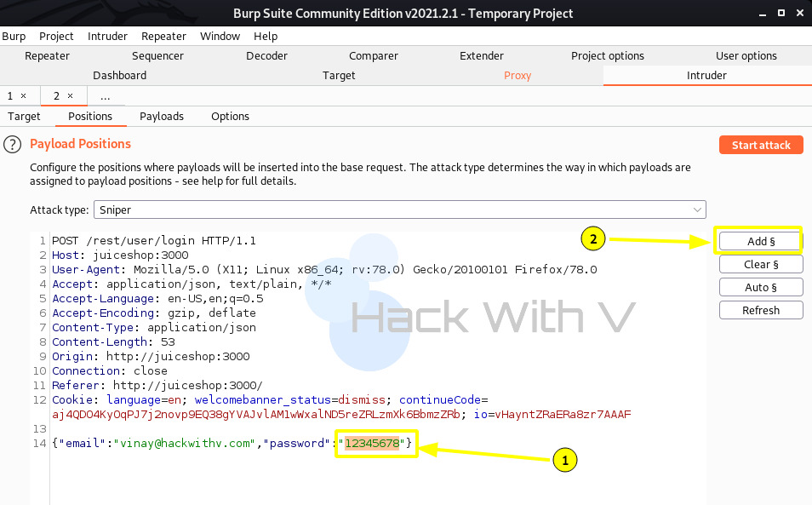Click the Referer header line
Image resolution: width=812 pixels, height=505 pixels.
pyautogui.click(x=157, y=386)
